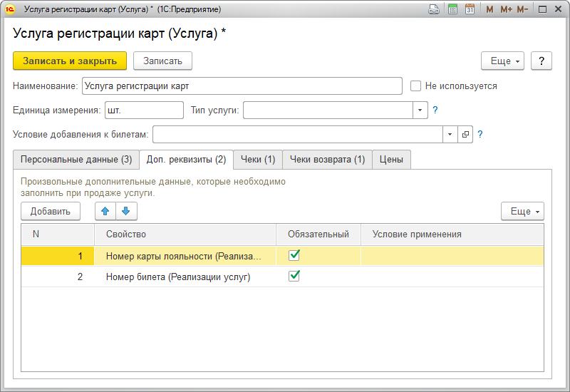This screenshot has height=392, width=570.
Task: Open the linked item icon beside Условие добавления
Action: point(465,134)
